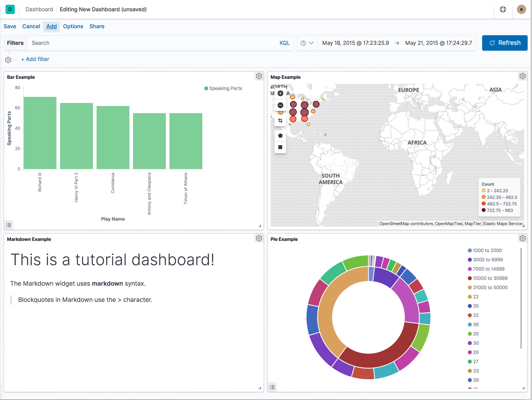Click the fit-to-bounds crop icon on the map
Image resolution: width=532 pixels, height=400 pixels.
pyautogui.click(x=280, y=120)
